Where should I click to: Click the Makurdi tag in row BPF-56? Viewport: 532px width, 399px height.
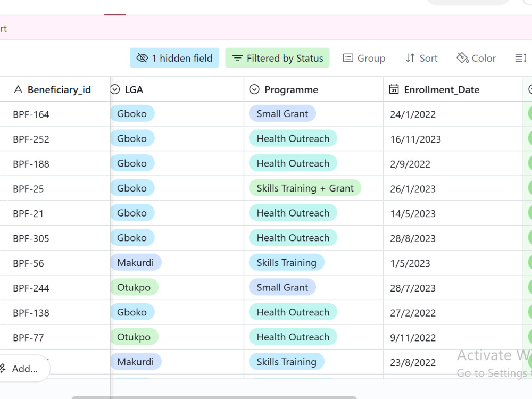coord(136,263)
